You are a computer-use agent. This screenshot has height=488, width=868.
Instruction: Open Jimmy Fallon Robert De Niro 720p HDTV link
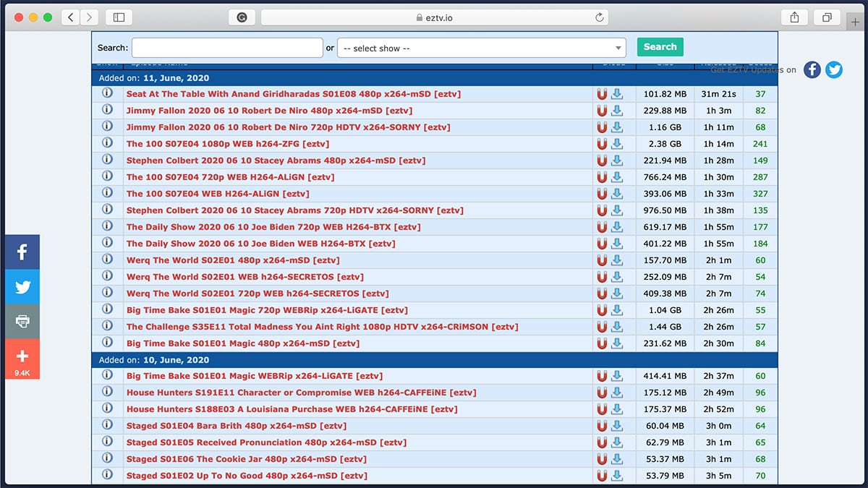[x=288, y=127]
